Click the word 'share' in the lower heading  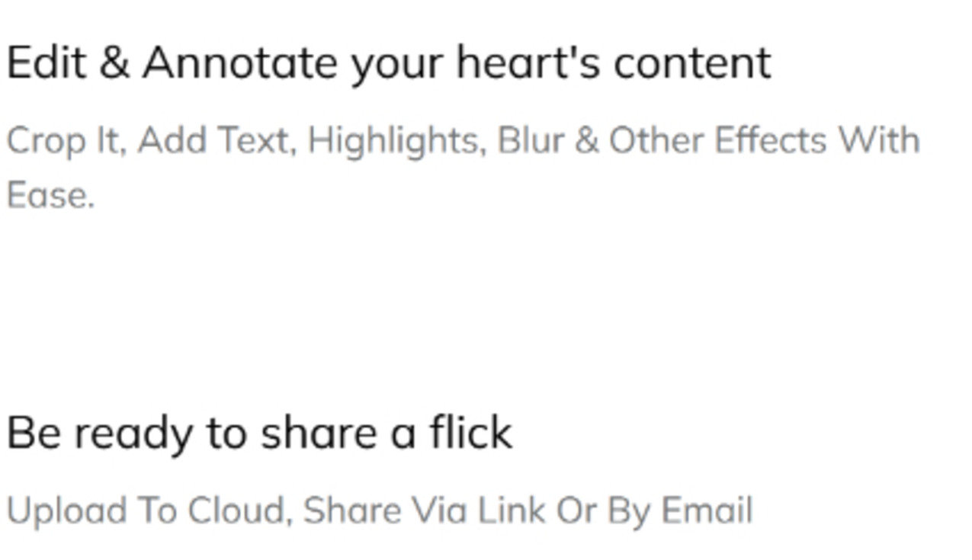pyautogui.click(x=318, y=432)
